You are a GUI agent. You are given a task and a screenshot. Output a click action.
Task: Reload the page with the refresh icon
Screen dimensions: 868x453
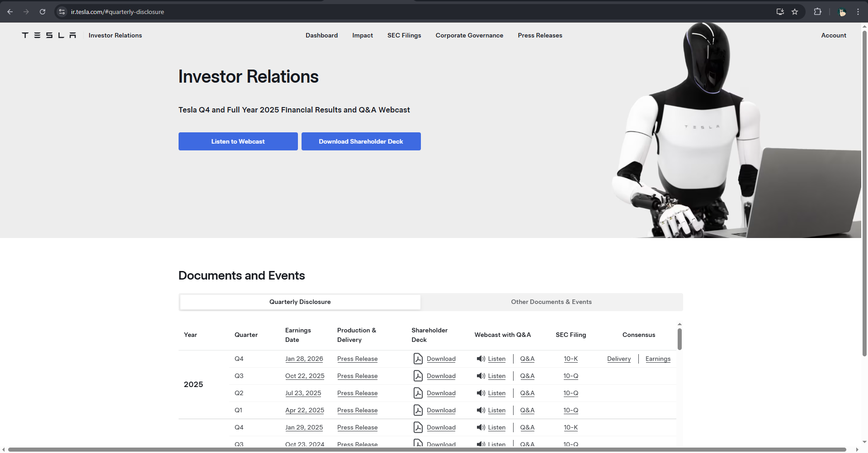click(x=42, y=12)
